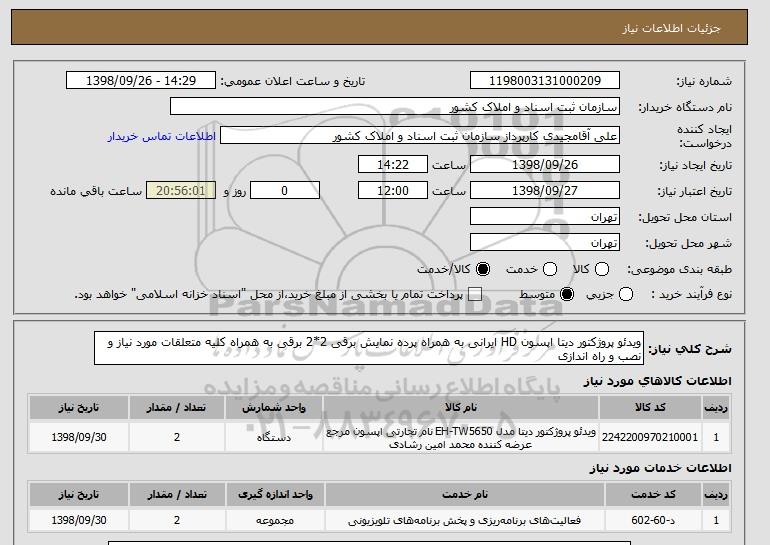The image size is (770, 545).
Task: Click the creation time field 14:22
Action: pos(393,164)
